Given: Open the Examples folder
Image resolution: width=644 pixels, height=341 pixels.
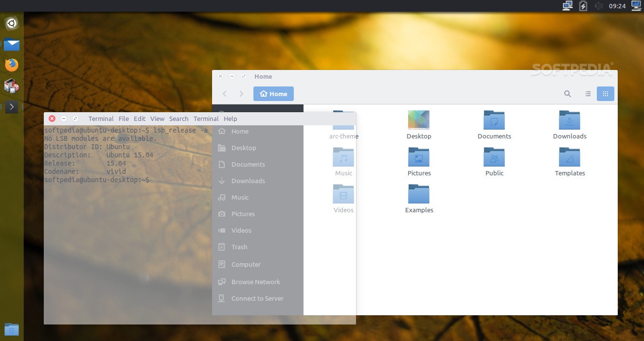Looking at the screenshot, I should tap(419, 194).
